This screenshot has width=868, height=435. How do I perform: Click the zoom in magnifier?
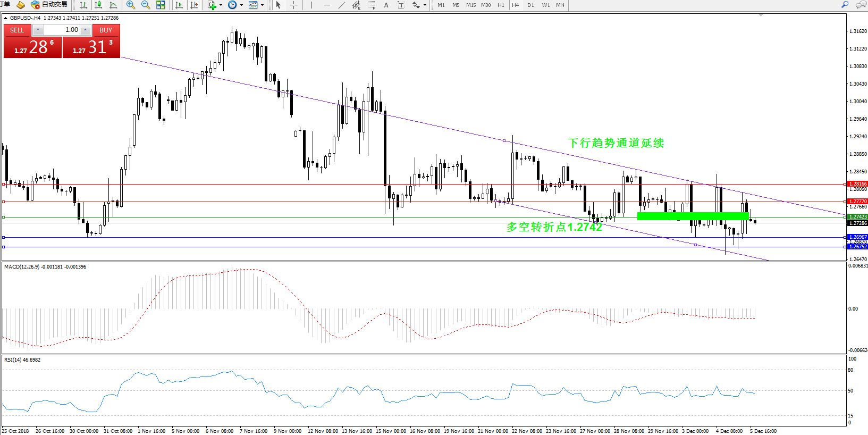pos(130,5)
